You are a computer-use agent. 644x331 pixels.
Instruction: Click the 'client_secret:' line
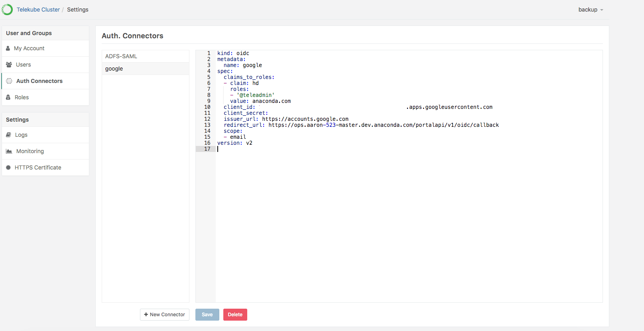pos(246,113)
